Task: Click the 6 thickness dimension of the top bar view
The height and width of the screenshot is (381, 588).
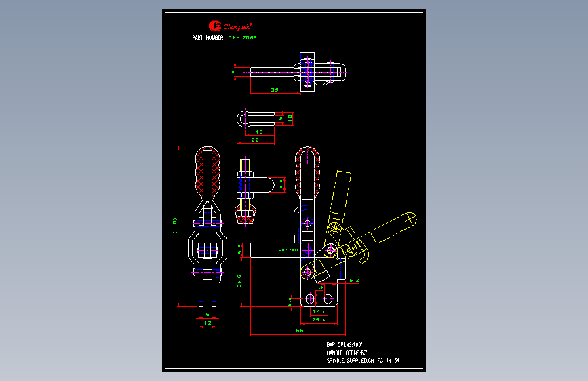Action: point(232,72)
